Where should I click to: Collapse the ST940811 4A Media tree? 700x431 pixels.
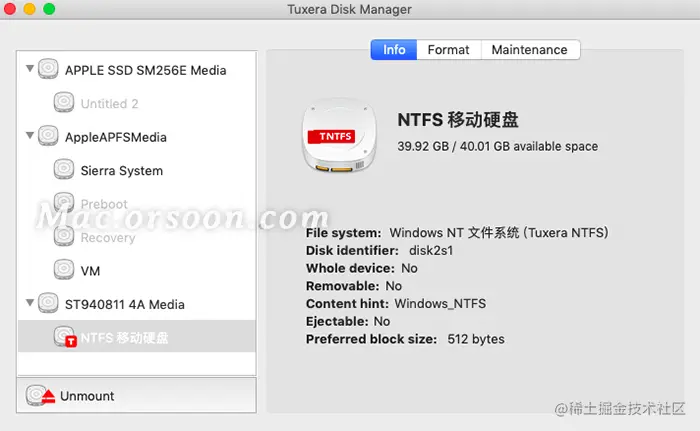point(29,303)
